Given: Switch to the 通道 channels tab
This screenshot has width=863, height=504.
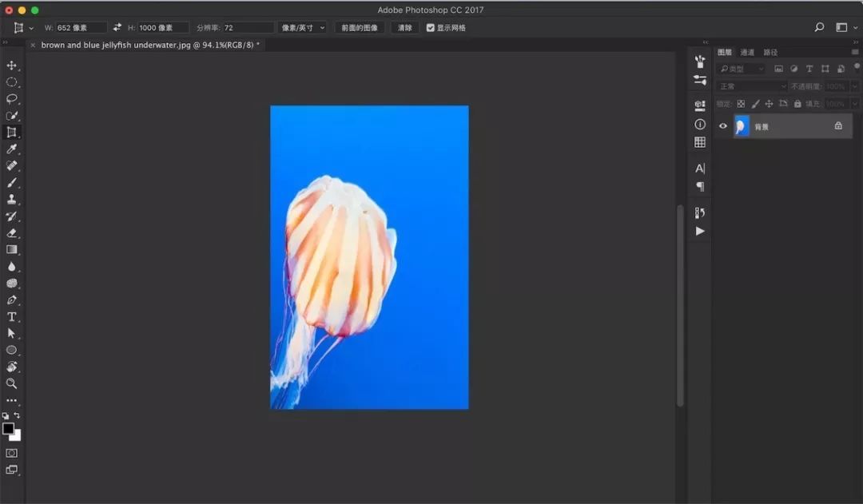Looking at the screenshot, I should pos(747,51).
